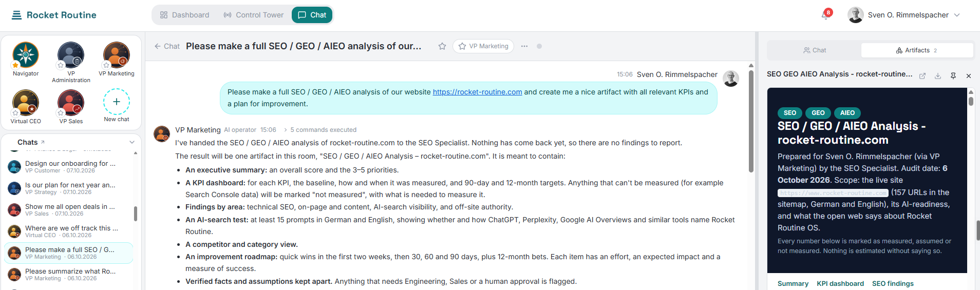Select the Chat tab in the top navigation
The height and width of the screenshot is (290, 980).
pyautogui.click(x=312, y=15)
